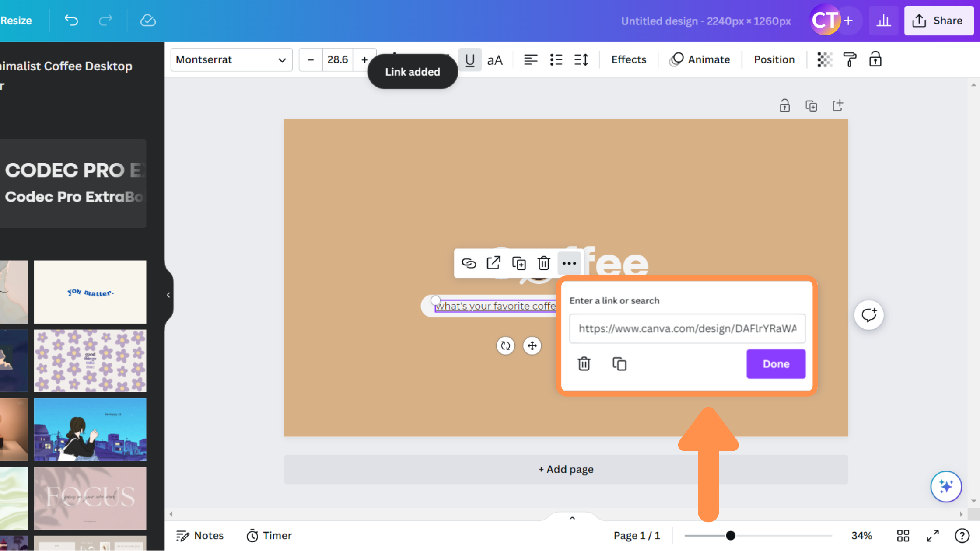
Task: Click the undo arrow icon
Action: pyautogui.click(x=71, y=21)
